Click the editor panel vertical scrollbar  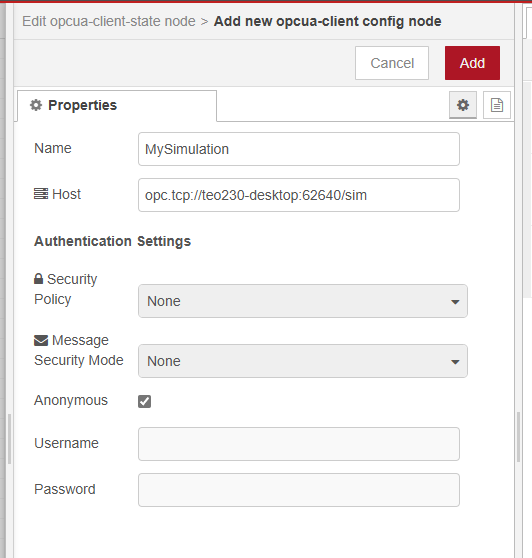[x=518, y=437]
